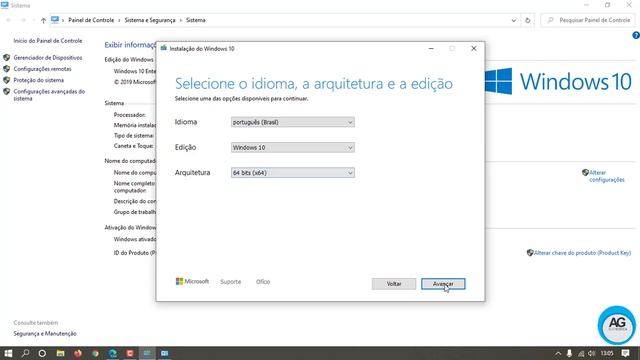Focus the Pesquisar Painel de Controle field
Screen dimensions: 640x360
click(589, 20)
